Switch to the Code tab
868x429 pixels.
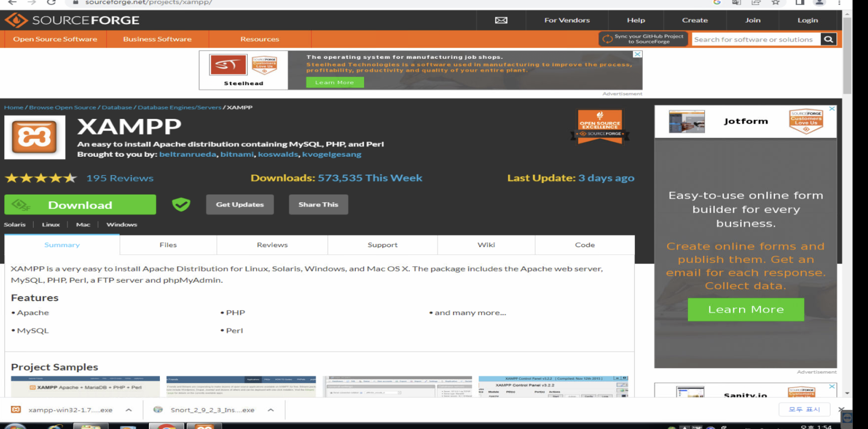(585, 245)
